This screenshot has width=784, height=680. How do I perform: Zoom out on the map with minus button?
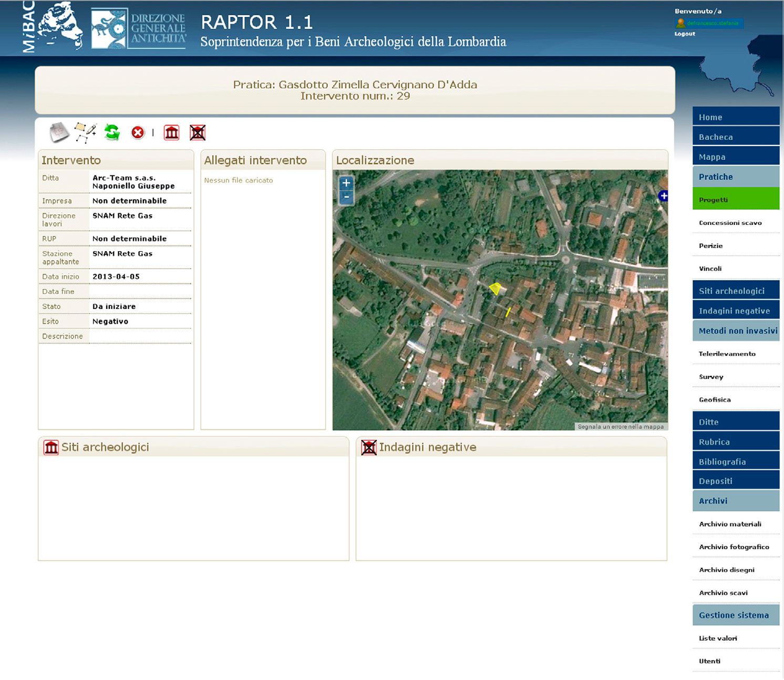tap(346, 198)
